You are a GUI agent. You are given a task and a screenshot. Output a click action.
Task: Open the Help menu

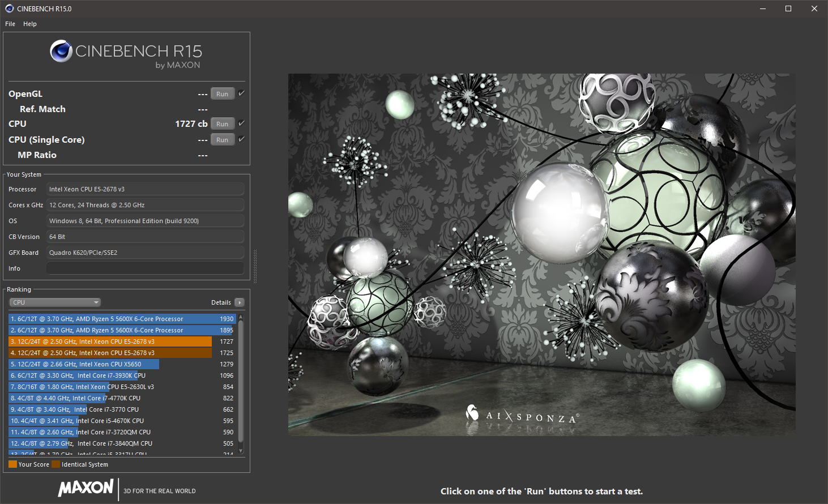click(x=30, y=24)
